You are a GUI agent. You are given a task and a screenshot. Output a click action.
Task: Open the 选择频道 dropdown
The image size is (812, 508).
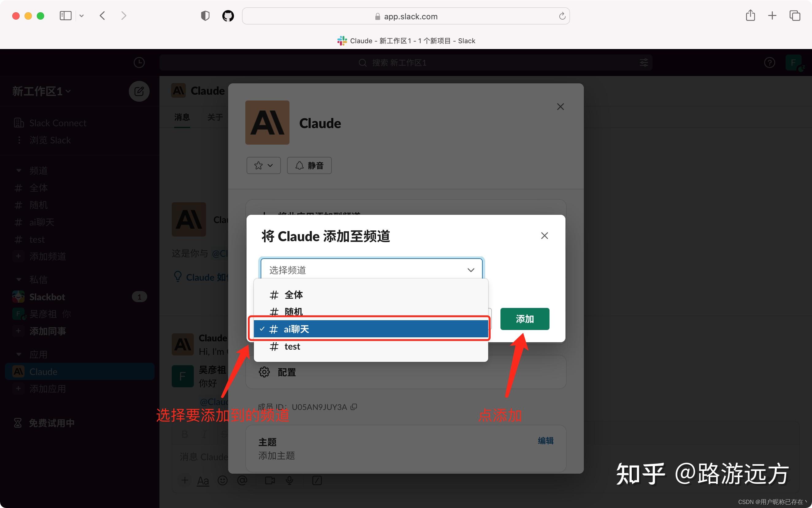pyautogui.click(x=371, y=270)
